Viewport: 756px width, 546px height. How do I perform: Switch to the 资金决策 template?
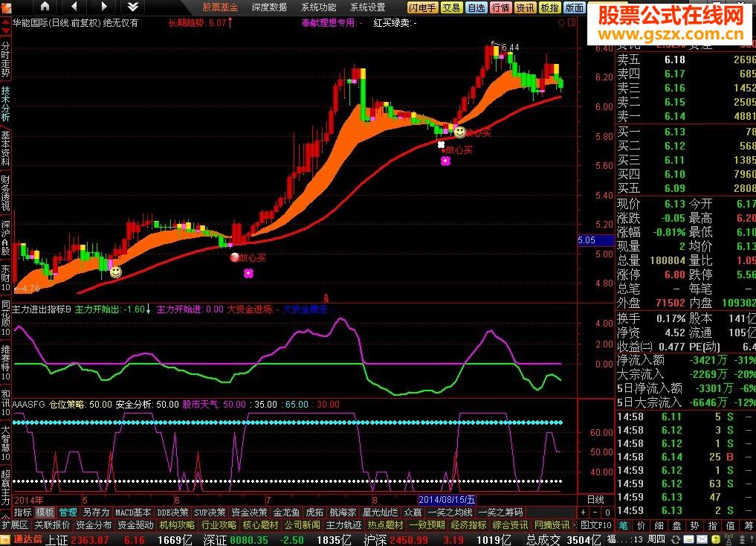(x=249, y=513)
